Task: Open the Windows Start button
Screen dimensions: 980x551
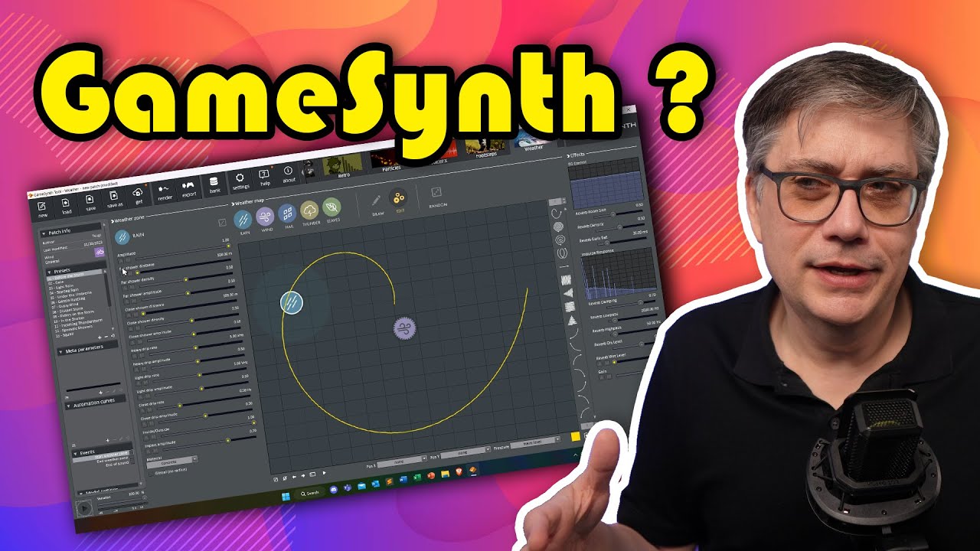Action: coord(286,497)
